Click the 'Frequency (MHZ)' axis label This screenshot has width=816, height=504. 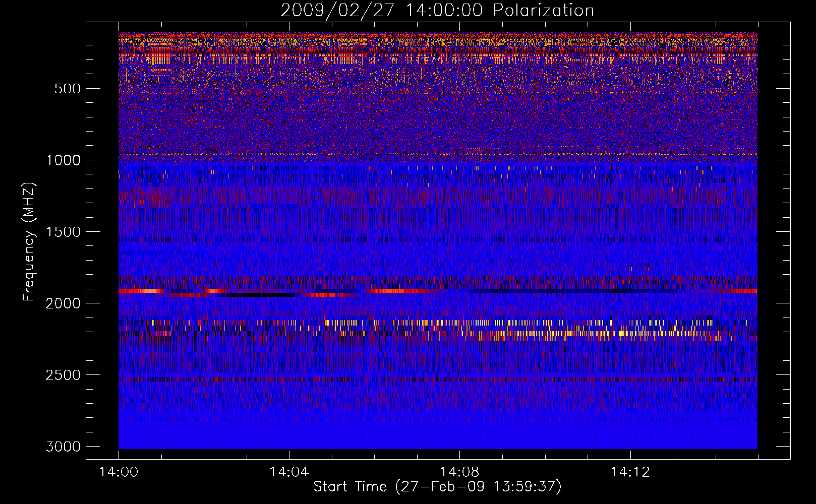[x=29, y=242]
